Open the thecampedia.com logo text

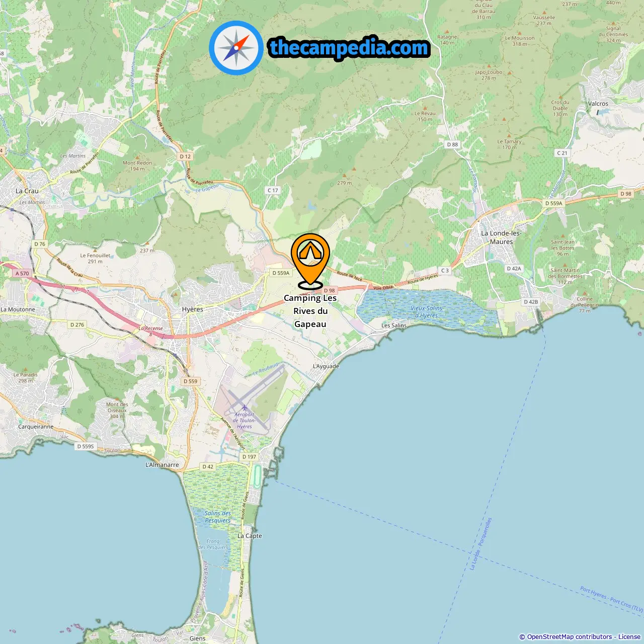point(349,48)
